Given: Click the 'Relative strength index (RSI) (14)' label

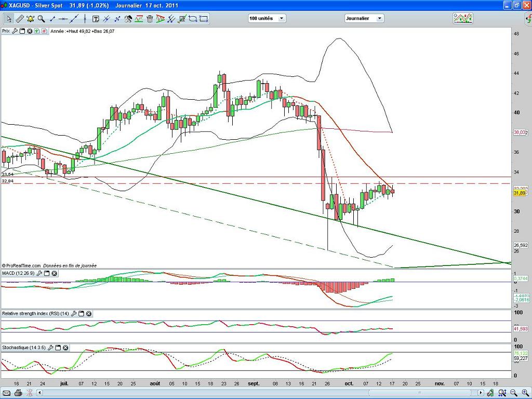Looking at the screenshot, I should pos(35,314).
